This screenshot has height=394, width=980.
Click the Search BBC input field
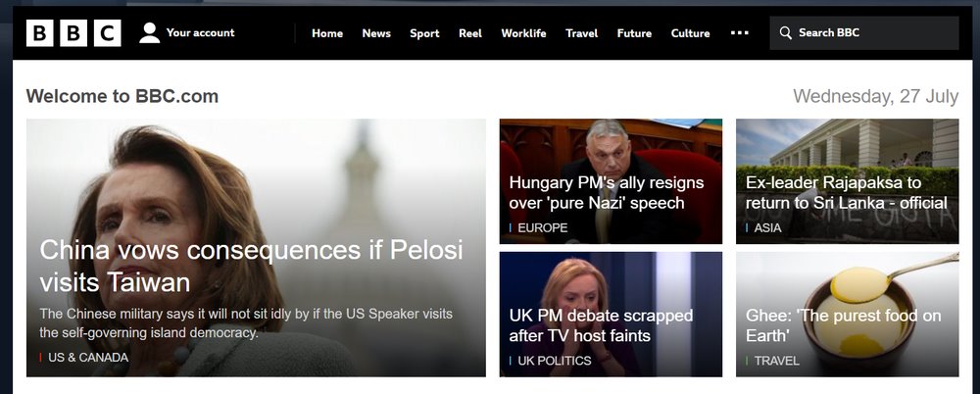[864, 33]
